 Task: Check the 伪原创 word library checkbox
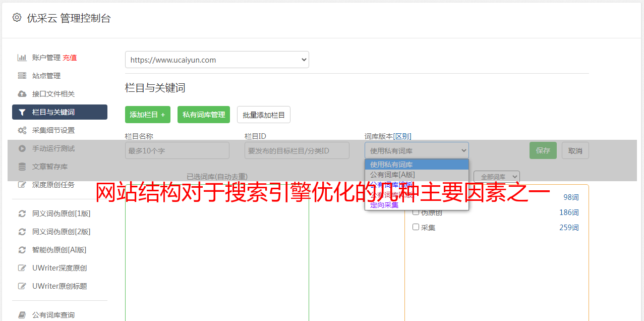pos(416,212)
